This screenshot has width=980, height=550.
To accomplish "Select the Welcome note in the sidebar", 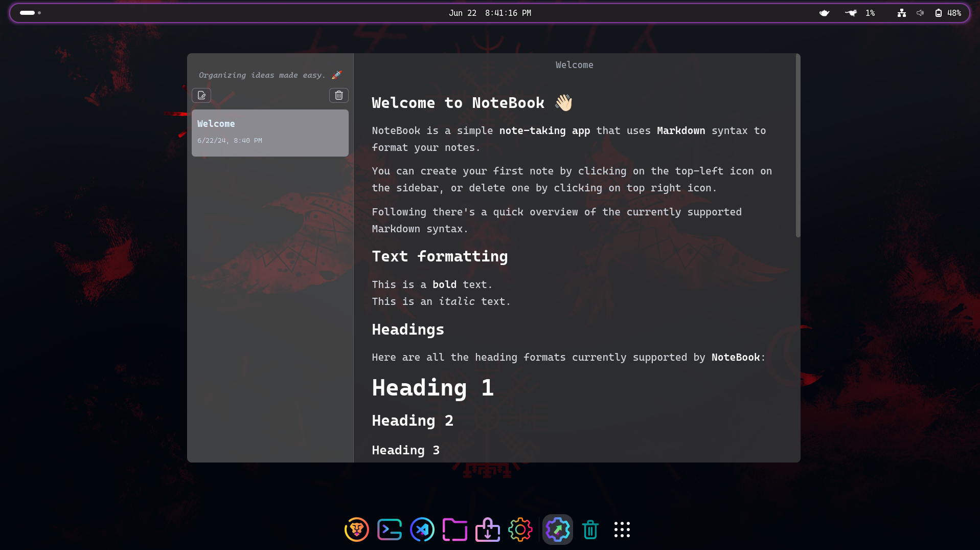I will (270, 133).
